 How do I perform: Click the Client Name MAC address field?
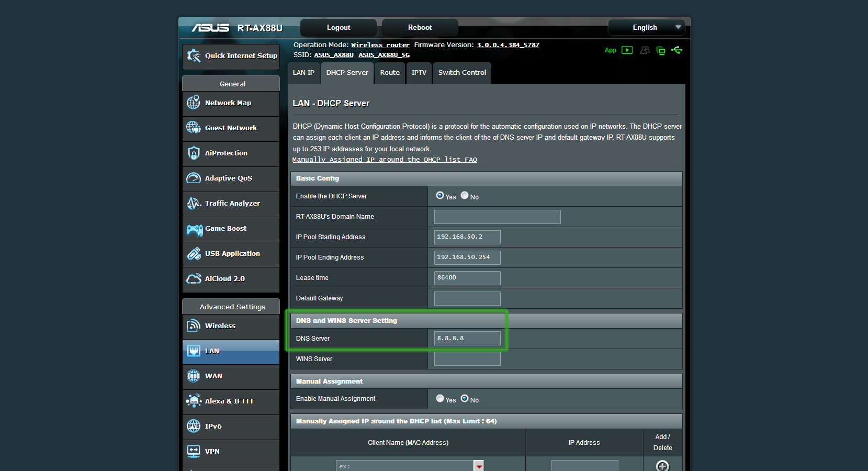(404, 466)
